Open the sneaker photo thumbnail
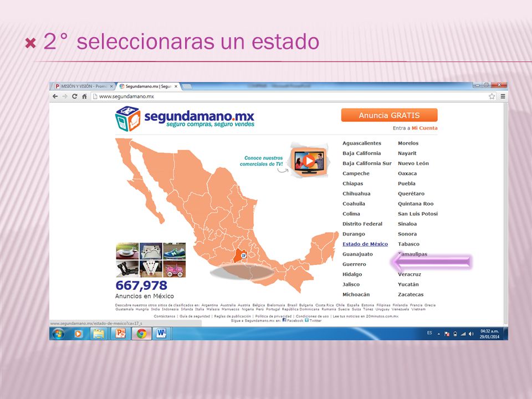The height and width of the screenshot is (399, 532). (x=175, y=251)
